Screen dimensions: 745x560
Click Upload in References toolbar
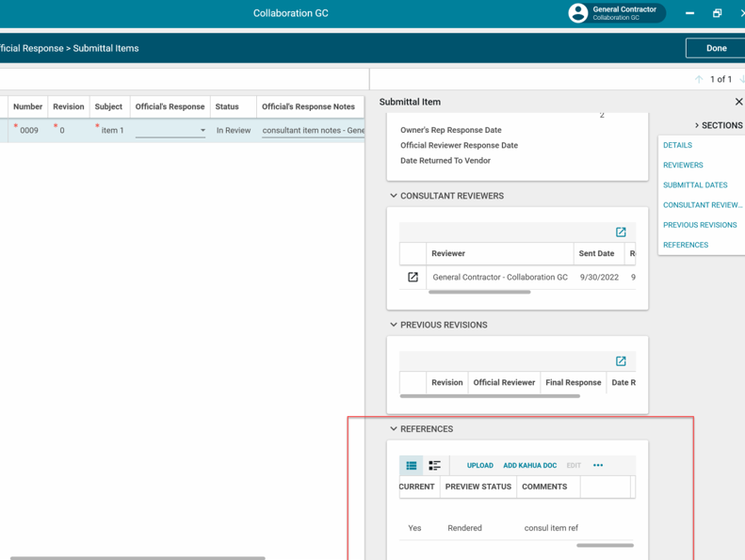479,465
